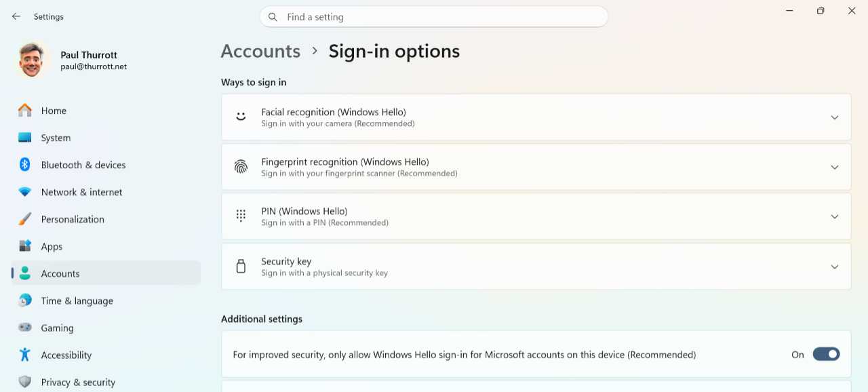Expand the PIN (Windows Hello) chevron
This screenshot has width=868, height=392.
[x=835, y=216]
